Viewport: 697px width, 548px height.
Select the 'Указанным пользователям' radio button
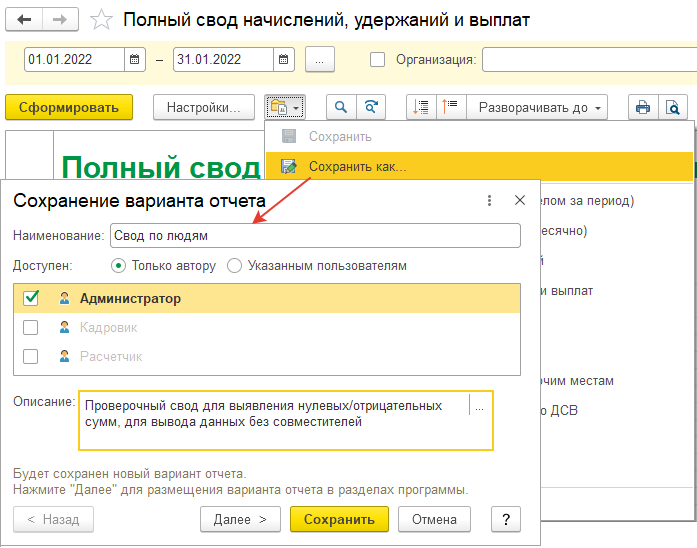coord(235,266)
